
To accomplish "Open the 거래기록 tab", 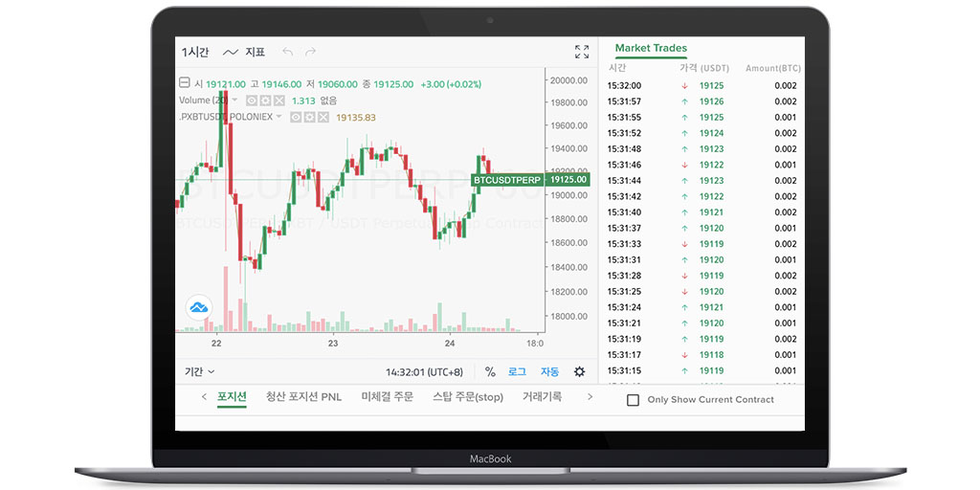I will [x=542, y=396].
